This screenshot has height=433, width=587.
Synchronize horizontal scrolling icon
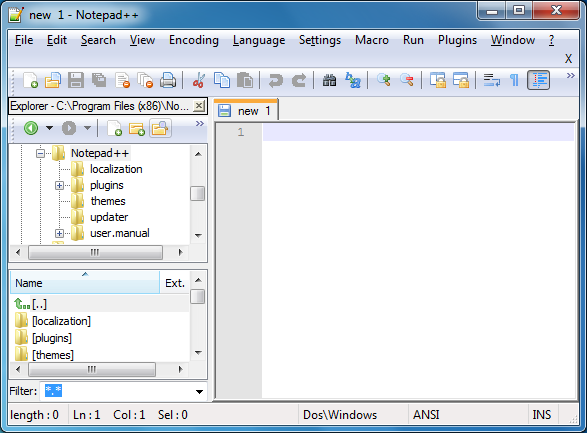(460, 80)
